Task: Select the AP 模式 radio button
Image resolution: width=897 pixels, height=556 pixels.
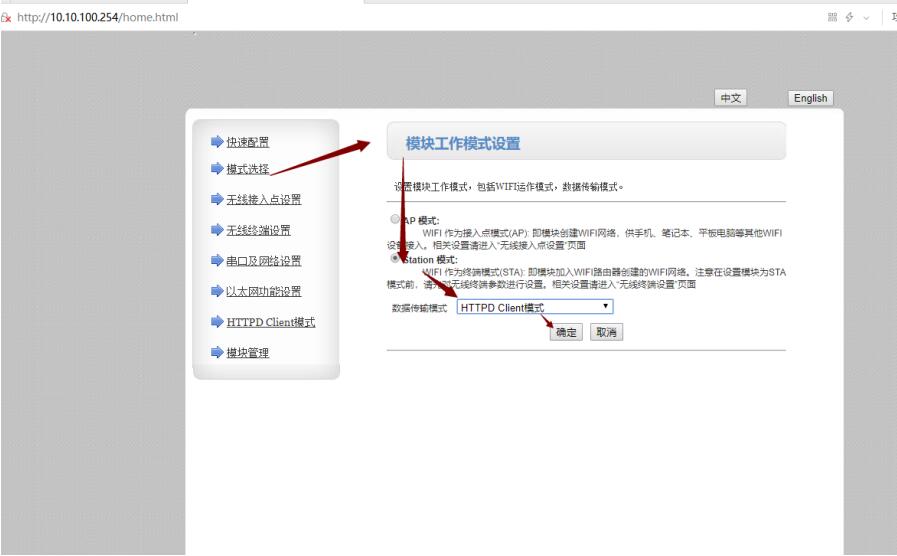Action: click(x=395, y=219)
